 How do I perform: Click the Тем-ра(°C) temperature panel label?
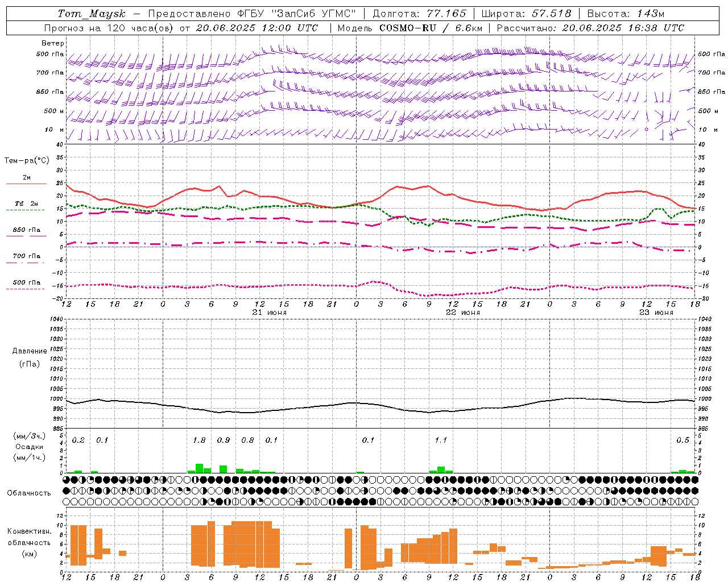pyautogui.click(x=27, y=161)
